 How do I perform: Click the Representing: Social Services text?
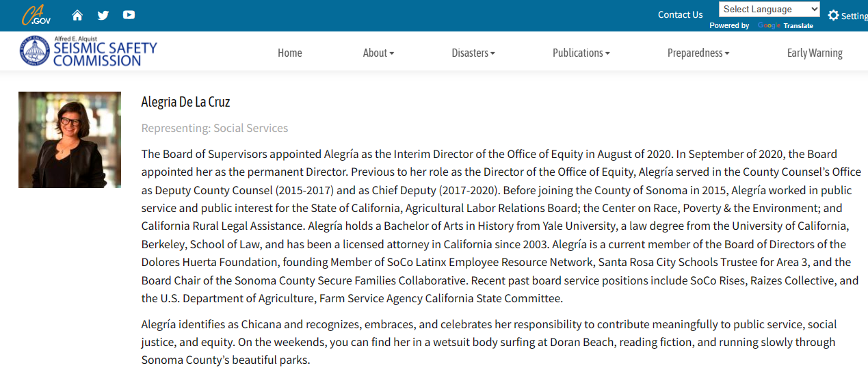[215, 128]
